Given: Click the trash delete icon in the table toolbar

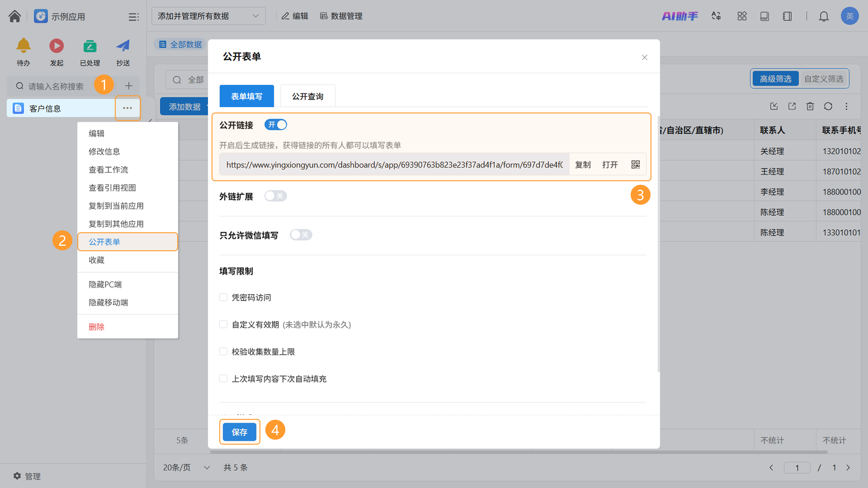Looking at the screenshot, I should coord(810,106).
